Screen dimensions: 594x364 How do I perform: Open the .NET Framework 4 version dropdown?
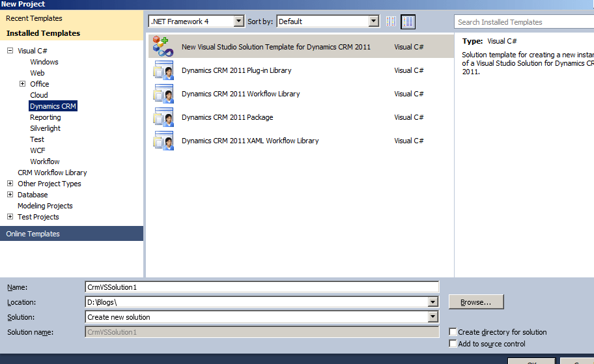[x=238, y=21]
